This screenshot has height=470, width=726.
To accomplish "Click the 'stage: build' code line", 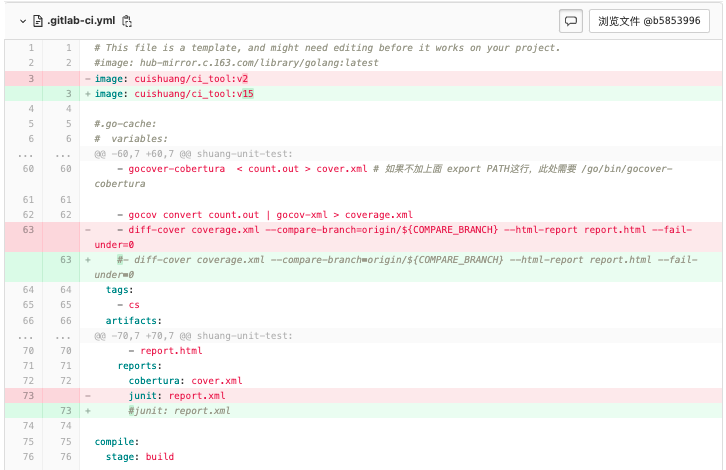I will (140, 457).
